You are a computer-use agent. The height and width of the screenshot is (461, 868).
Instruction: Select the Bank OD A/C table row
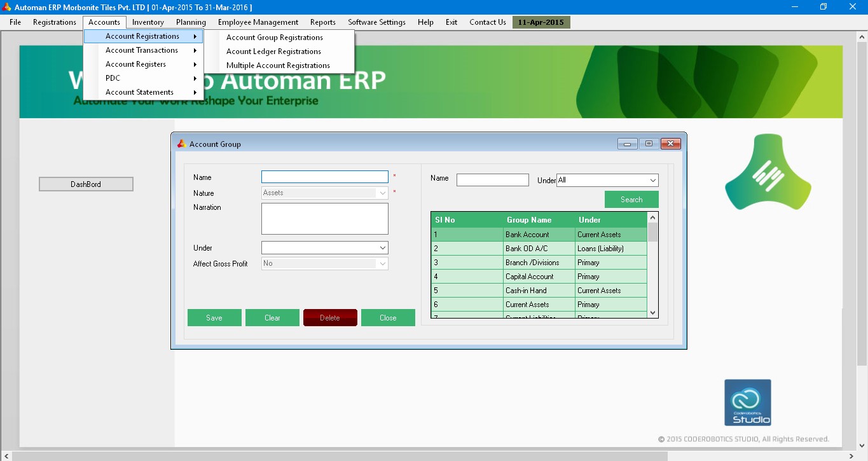[539, 249]
